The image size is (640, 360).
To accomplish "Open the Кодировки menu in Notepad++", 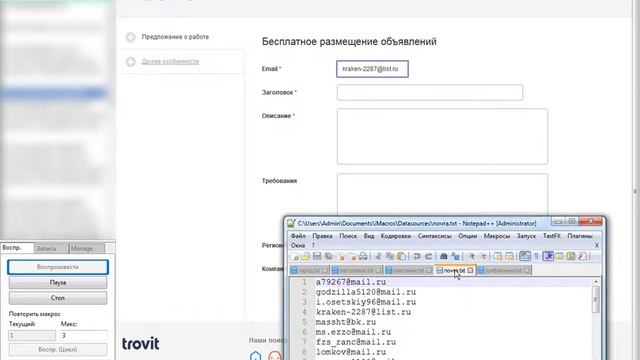I will (396, 236).
